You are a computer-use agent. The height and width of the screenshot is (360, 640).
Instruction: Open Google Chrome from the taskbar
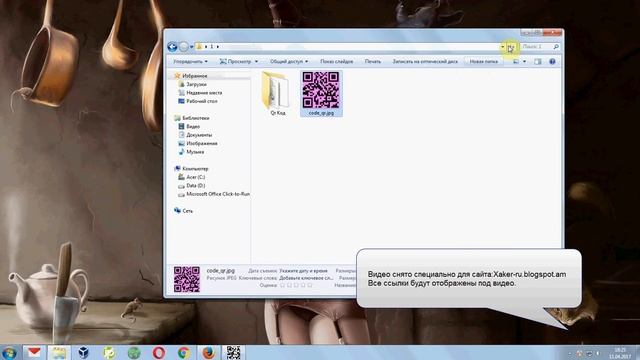pyautogui.click(x=184, y=353)
